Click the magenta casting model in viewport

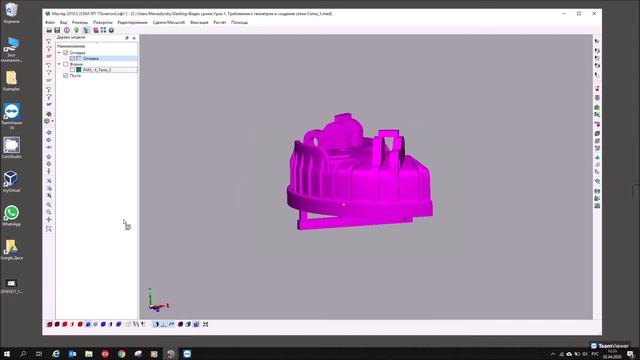[x=359, y=176]
